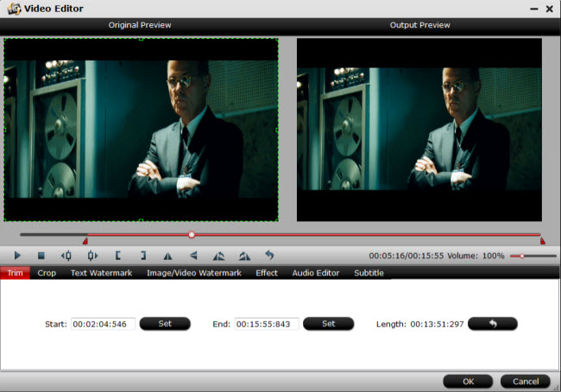Reset trim length with the revert button
Screen dimensions: 561x392
[x=492, y=324]
